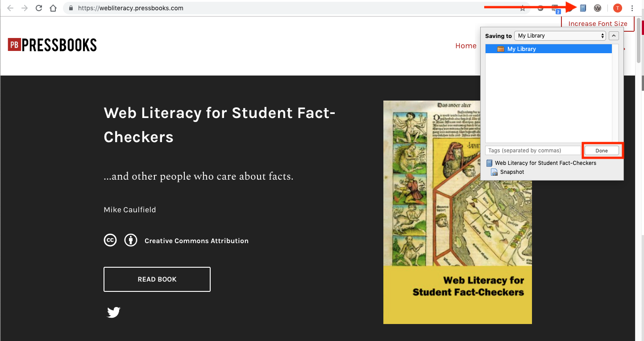Click the READ BOOK button
644x341 pixels.
coord(157,279)
